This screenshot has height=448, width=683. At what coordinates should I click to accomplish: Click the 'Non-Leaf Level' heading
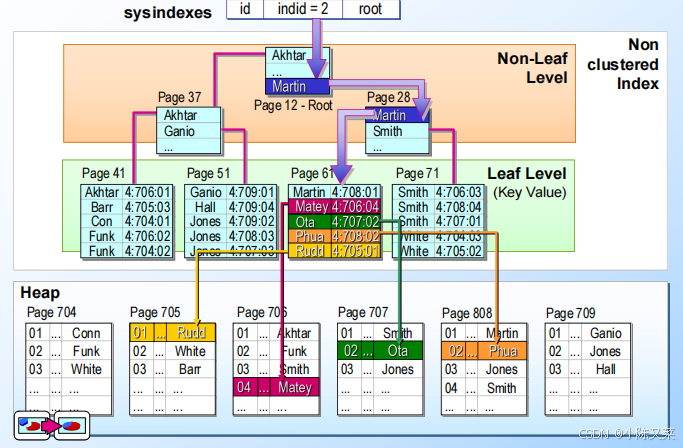[532, 68]
